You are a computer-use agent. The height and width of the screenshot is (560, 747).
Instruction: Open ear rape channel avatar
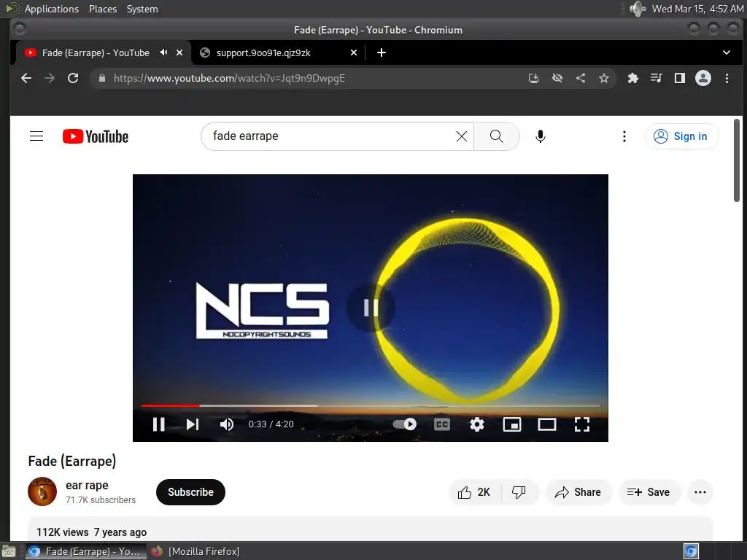point(42,491)
